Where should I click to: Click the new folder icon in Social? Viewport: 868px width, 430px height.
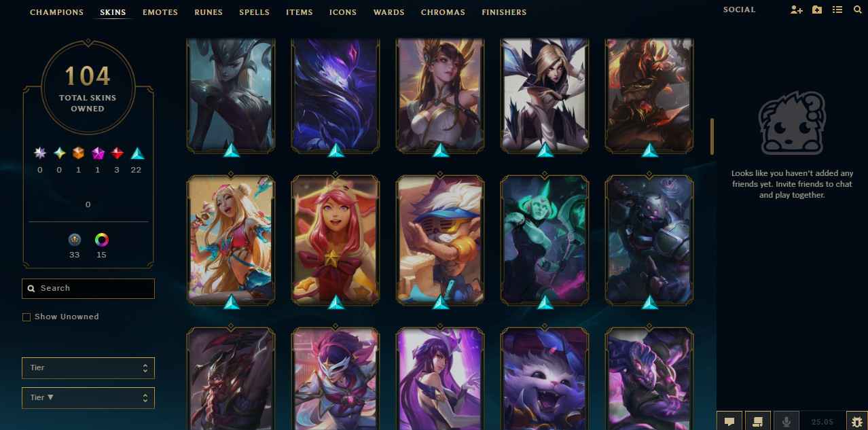click(x=817, y=10)
